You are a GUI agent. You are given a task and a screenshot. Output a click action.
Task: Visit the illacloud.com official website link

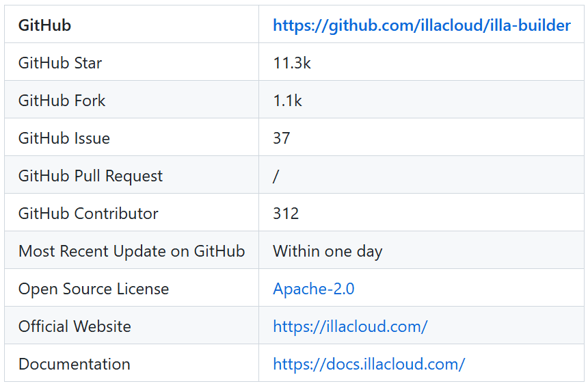350,326
